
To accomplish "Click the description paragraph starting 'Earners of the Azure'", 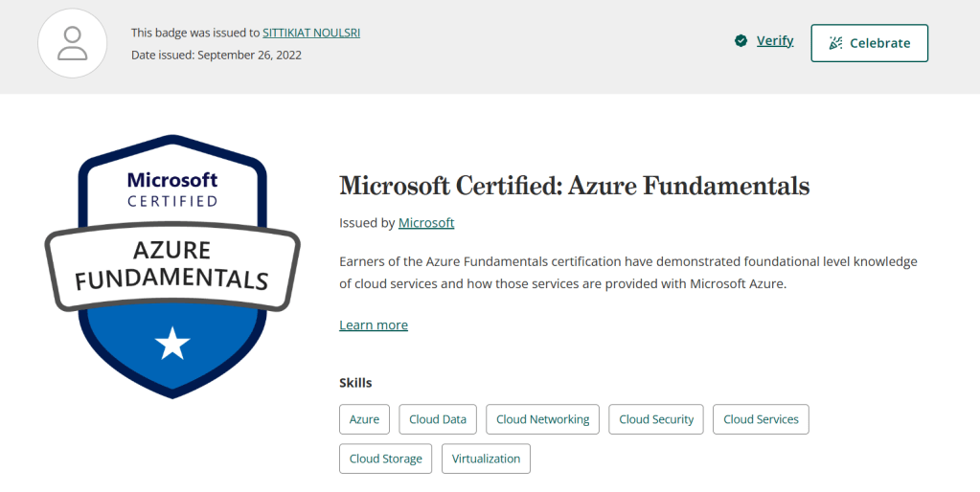I will pos(628,272).
